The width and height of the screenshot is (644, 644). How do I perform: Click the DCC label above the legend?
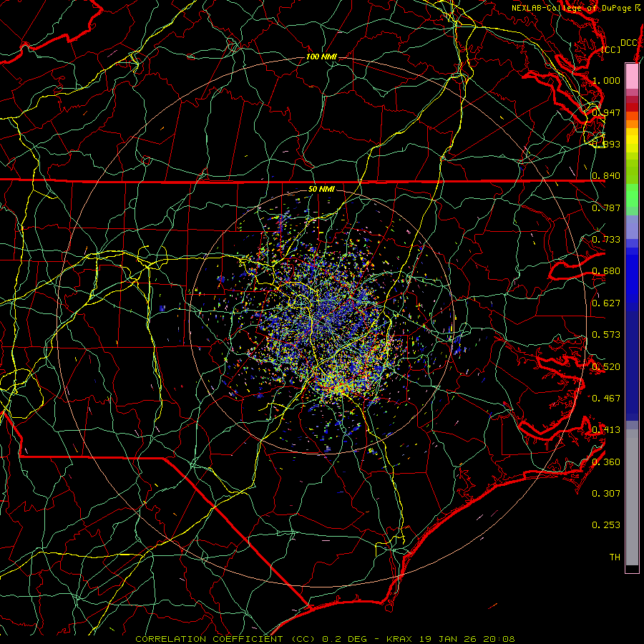(628, 43)
